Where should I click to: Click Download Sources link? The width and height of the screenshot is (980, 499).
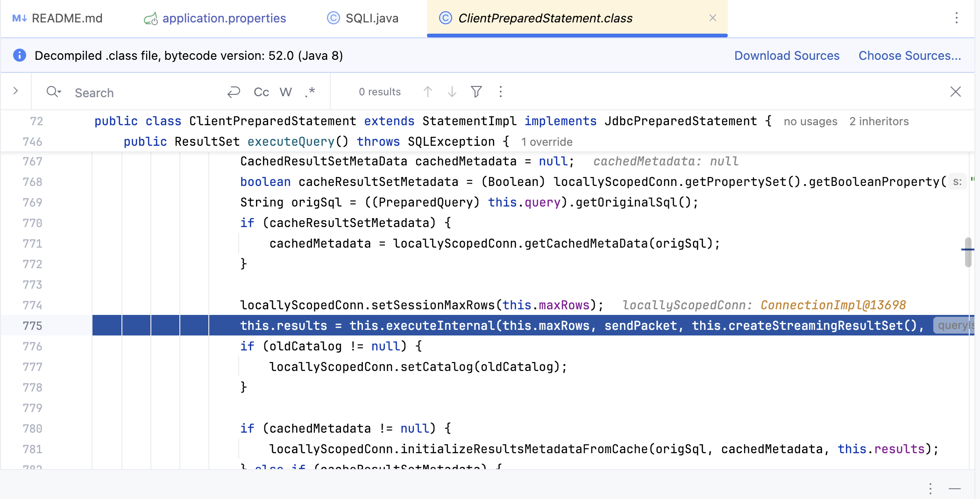787,56
